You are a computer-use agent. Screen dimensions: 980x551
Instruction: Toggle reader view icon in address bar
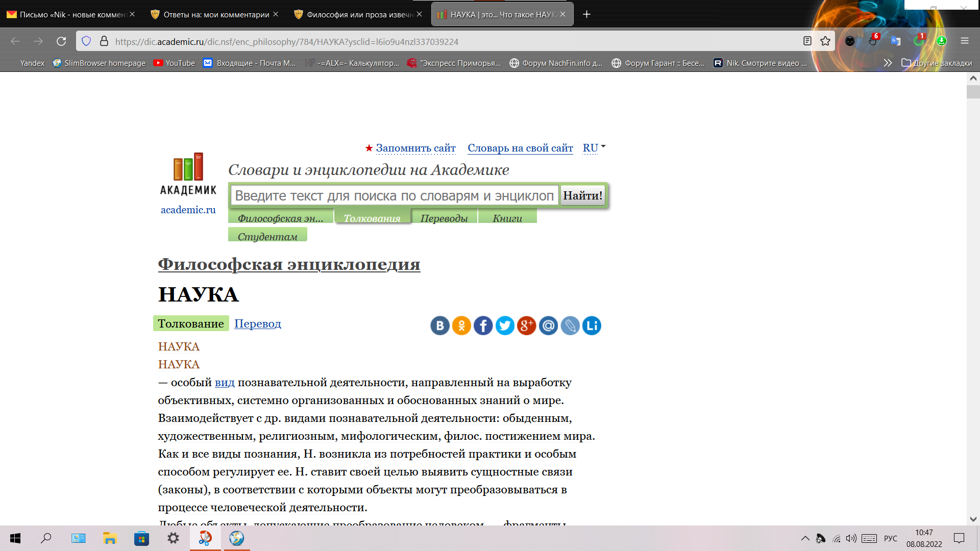point(807,41)
